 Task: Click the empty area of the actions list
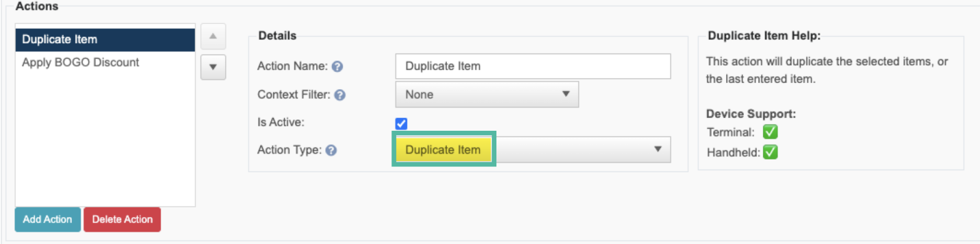point(105,140)
